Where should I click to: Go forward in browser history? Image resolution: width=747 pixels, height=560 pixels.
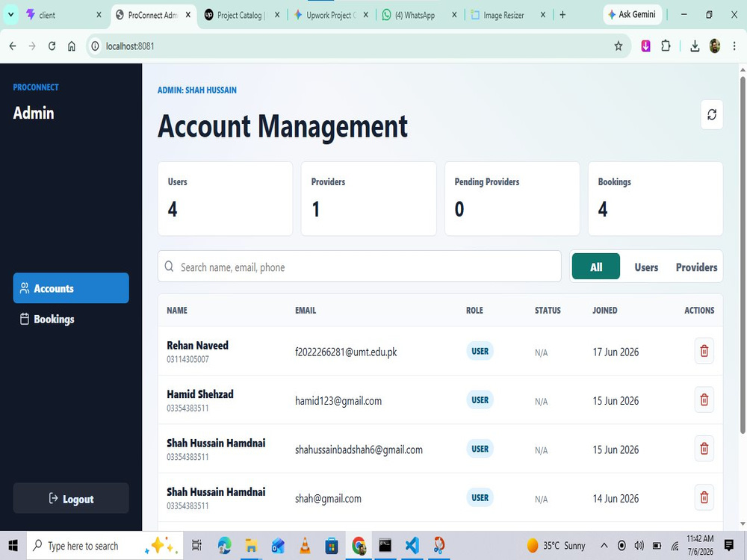tap(32, 46)
